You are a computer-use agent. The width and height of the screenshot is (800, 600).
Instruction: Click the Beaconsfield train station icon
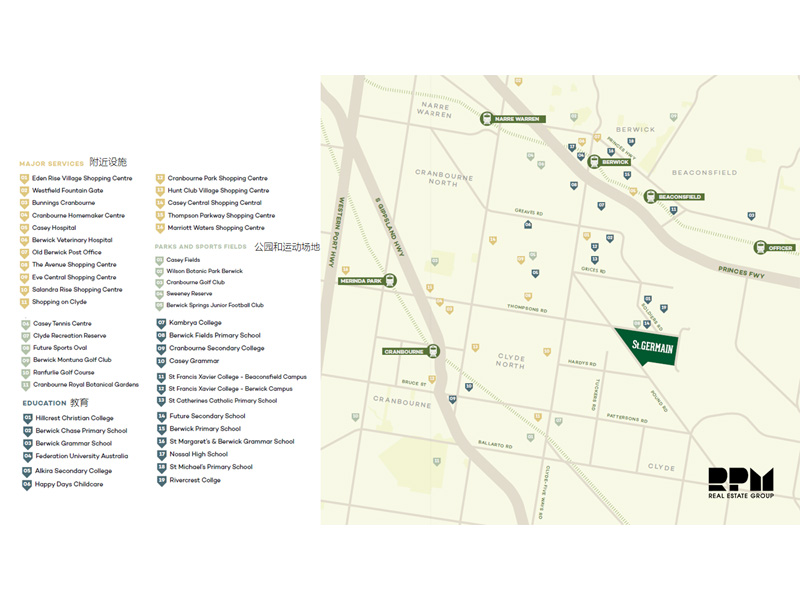coord(649,196)
